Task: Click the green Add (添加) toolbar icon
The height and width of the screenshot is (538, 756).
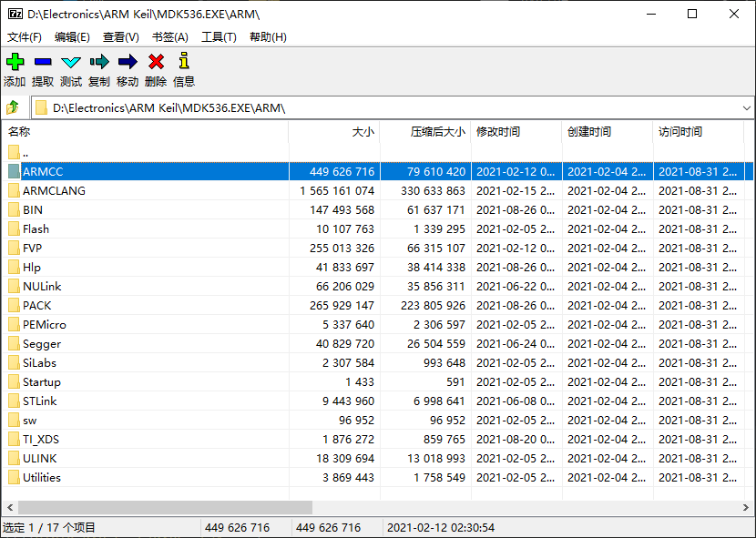Action: tap(15, 62)
